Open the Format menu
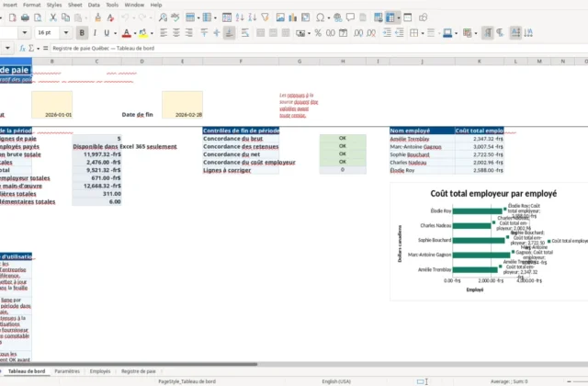The image size is (588, 386). click(x=31, y=5)
